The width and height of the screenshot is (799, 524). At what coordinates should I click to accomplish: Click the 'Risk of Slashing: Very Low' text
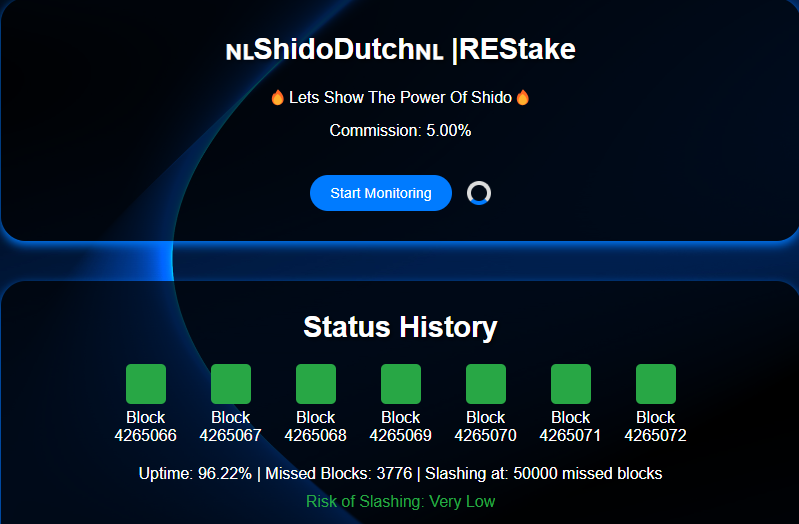coord(401,502)
